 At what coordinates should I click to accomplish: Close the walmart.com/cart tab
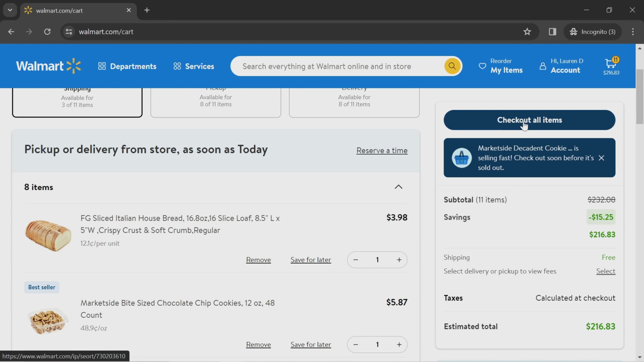click(128, 10)
